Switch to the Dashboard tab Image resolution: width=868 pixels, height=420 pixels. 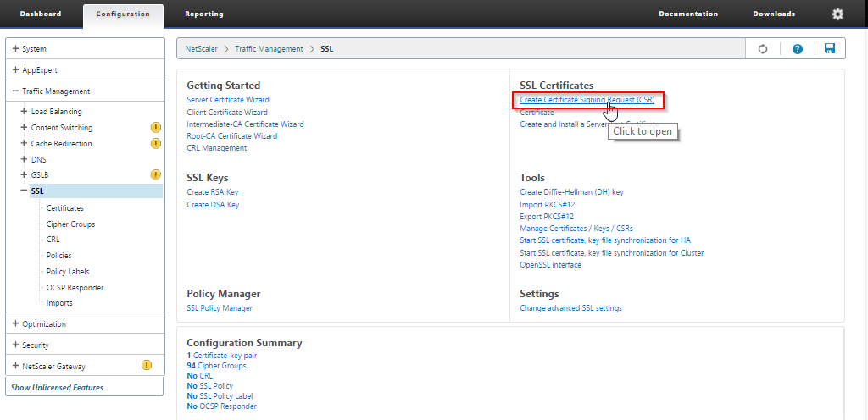click(41, 14)
